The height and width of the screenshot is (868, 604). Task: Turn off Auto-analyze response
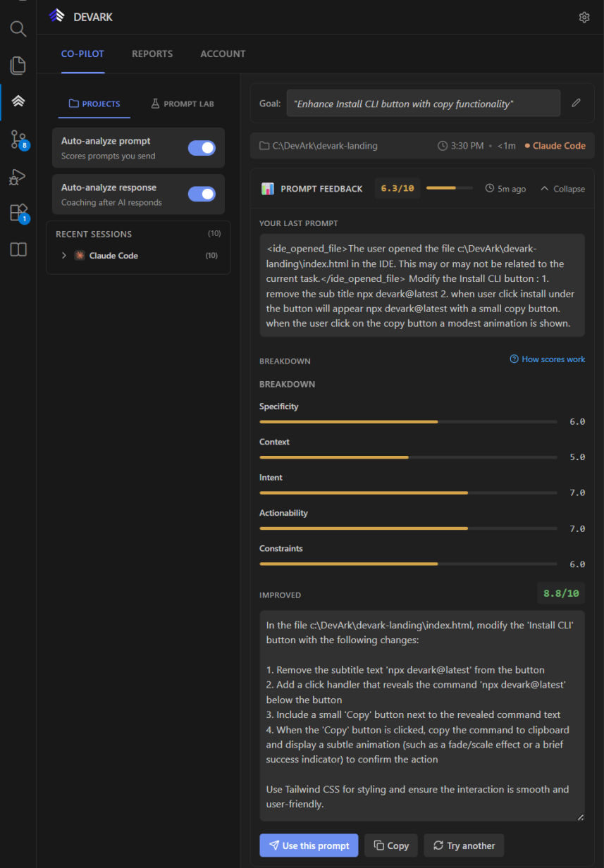[x=202, y=194]
